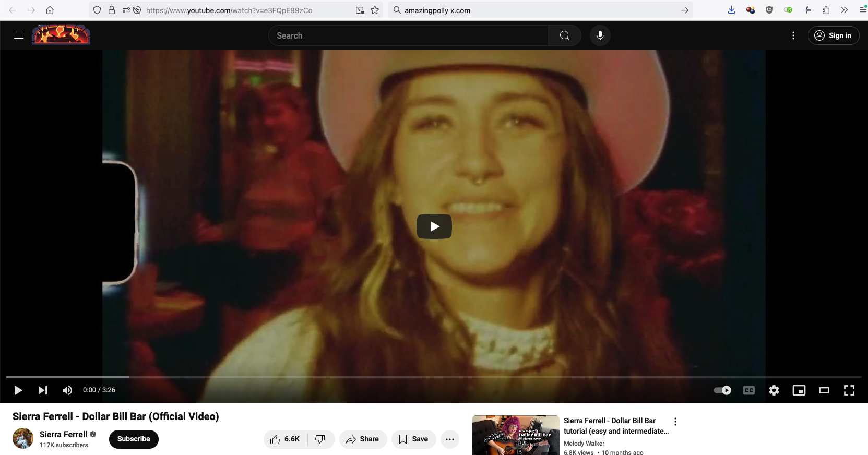Open the Sierra Ferrell channel name link
868x455 pixels.
63,434
